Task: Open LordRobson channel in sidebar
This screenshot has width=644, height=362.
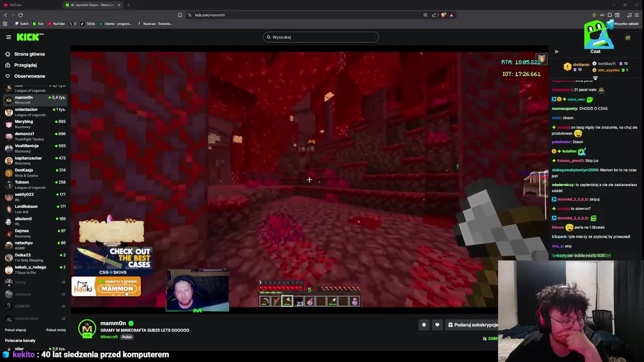Action: pos(35,209)
